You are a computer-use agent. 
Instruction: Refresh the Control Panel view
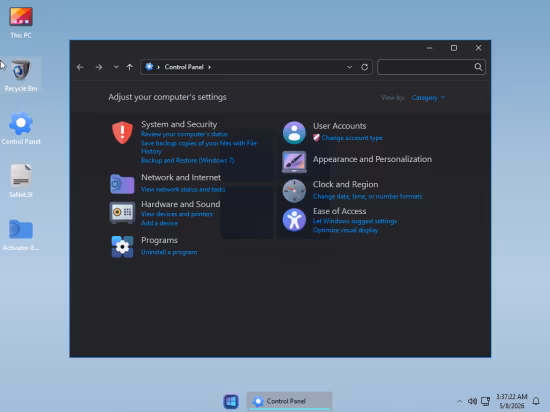tap(364, 67)
